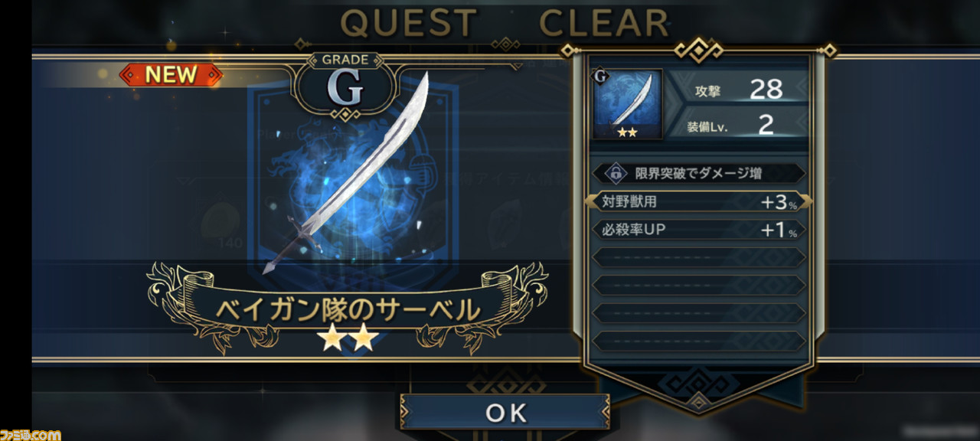Click the 装備Lv. 2 stat field
Image resolution: width=980 pixels, height=441 pixels.
click(737, 124)
